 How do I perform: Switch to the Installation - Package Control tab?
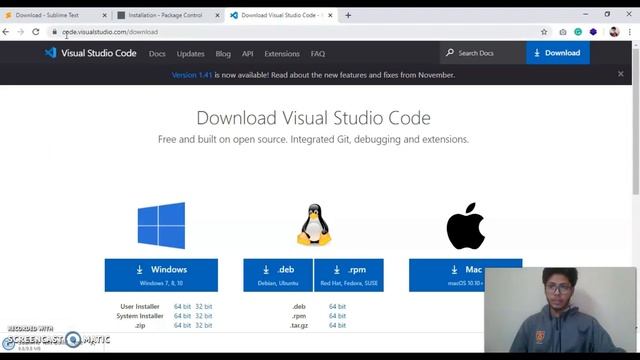tap(168, 15)
